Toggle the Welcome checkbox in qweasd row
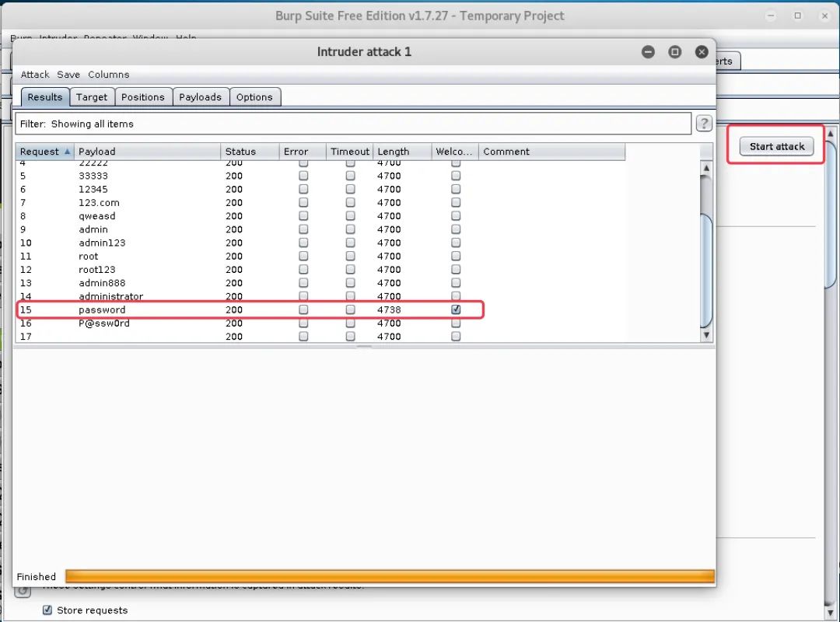Viewport: 840px width, 622px height. pyautogui.click(x=456, y=215)
